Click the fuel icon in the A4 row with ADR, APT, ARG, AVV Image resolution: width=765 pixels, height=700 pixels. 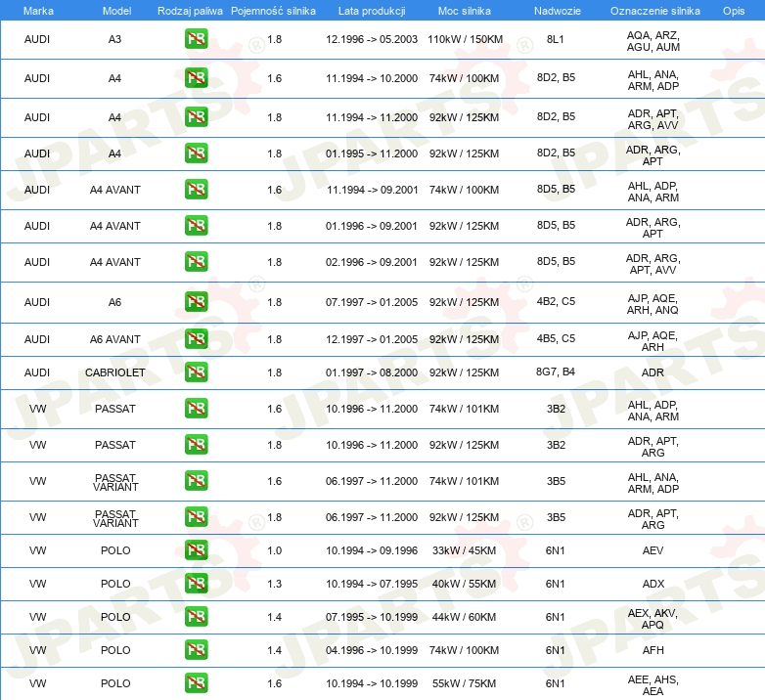[196, 117]
